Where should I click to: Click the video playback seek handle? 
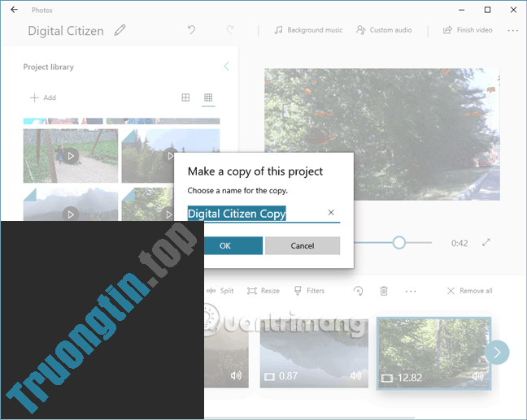click(399, 242)
